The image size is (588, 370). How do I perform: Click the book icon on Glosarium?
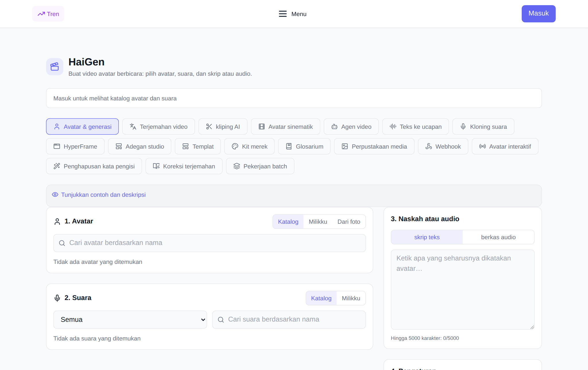point(289,146)
